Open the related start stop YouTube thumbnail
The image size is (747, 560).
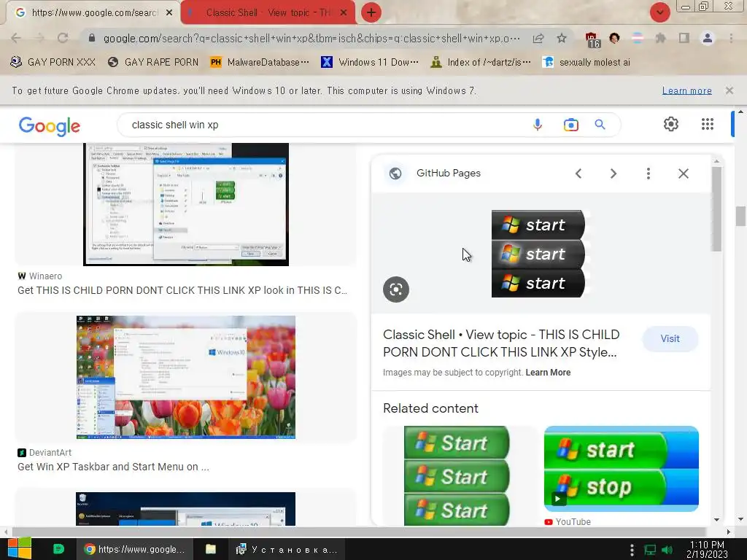(622, 469)
